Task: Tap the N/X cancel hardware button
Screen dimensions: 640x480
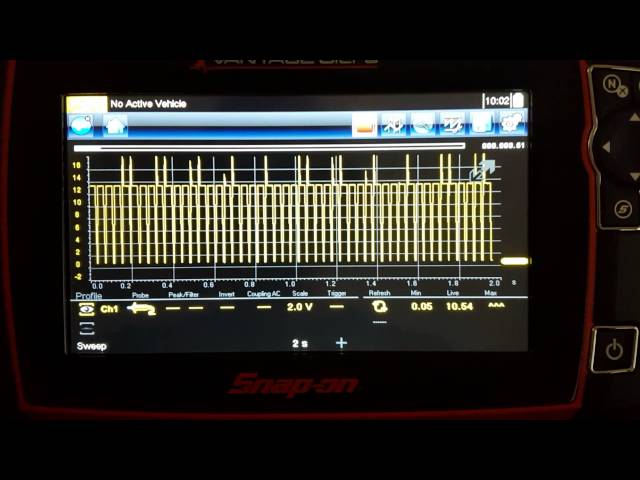Action: tap(616, 87)
